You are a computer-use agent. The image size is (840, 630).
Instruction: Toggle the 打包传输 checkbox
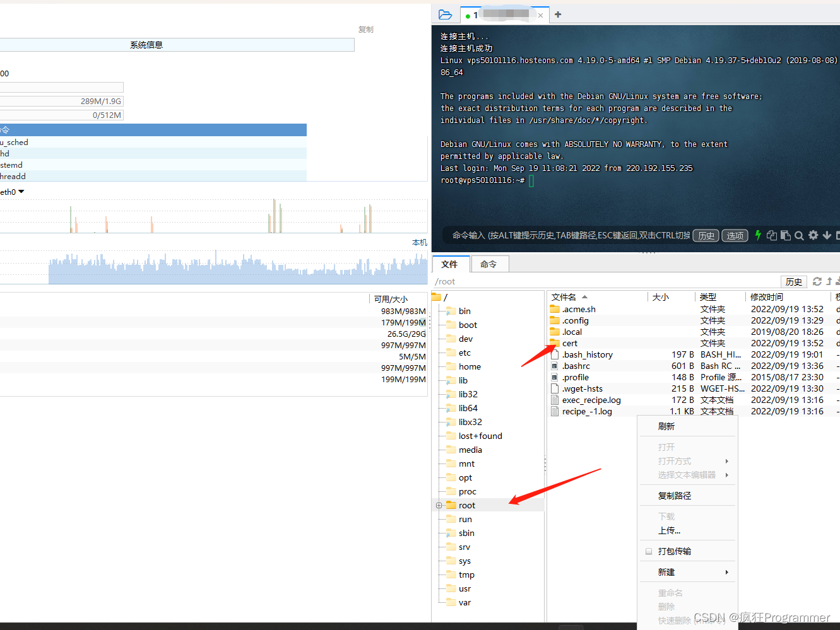tap(649, 551)
